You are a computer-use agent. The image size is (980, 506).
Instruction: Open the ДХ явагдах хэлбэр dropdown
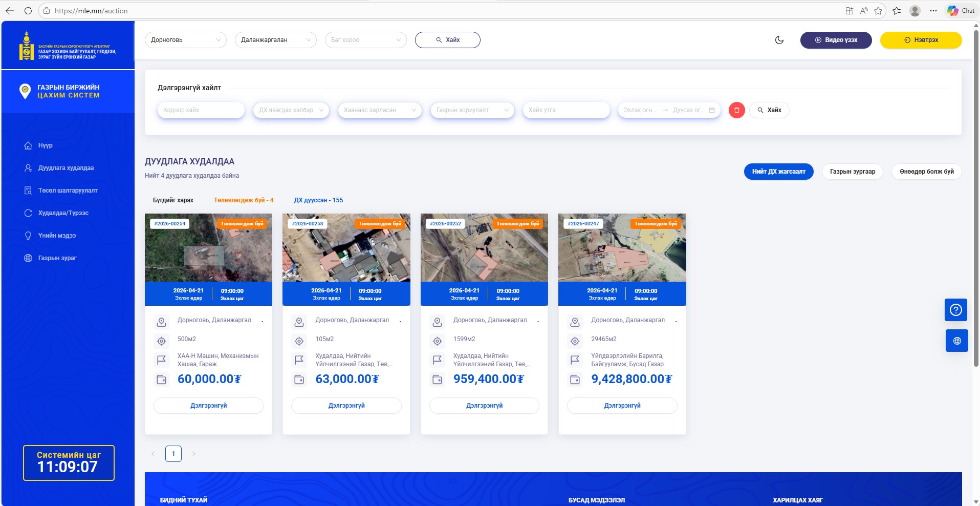coord(291,110)
